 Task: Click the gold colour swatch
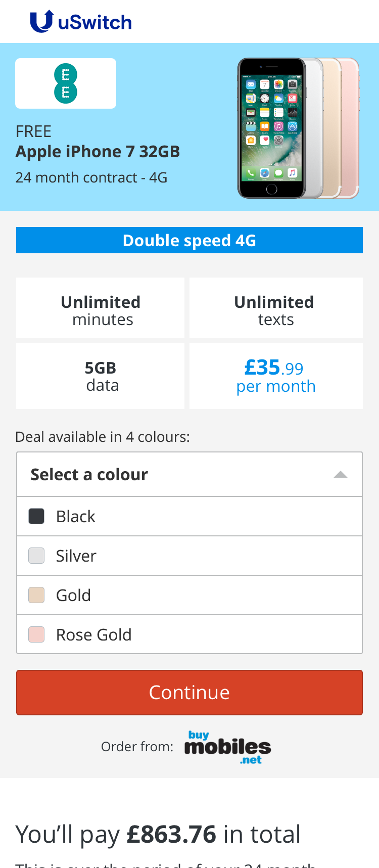[x=36, y=596]
